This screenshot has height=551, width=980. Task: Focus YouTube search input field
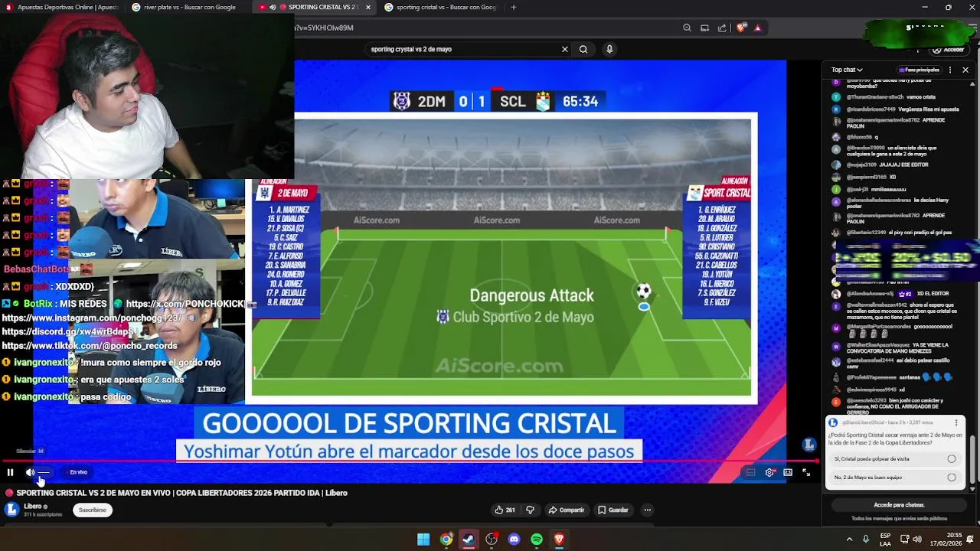(x=463, y=49)
